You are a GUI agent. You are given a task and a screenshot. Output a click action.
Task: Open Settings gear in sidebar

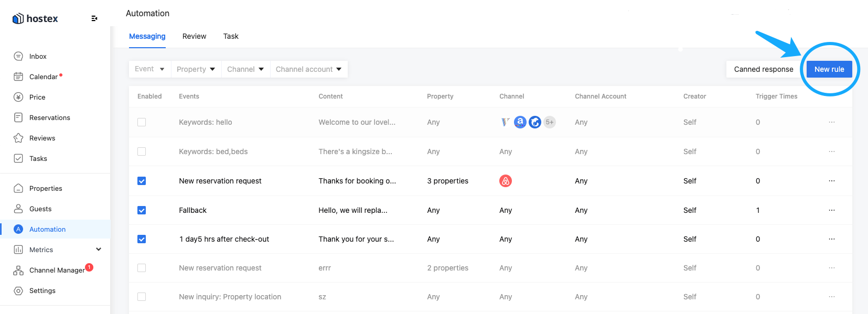(18, 290)
